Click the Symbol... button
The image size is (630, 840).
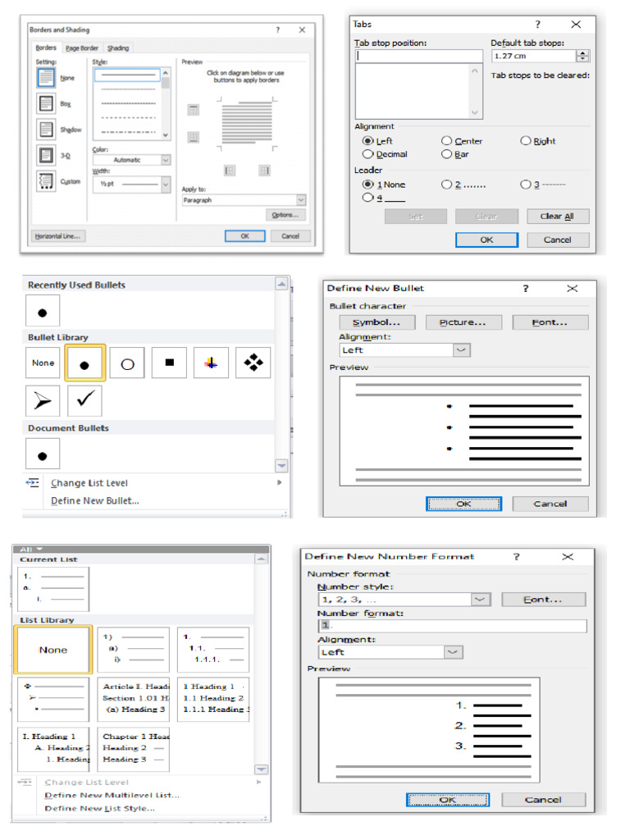(x=372, y=322)
